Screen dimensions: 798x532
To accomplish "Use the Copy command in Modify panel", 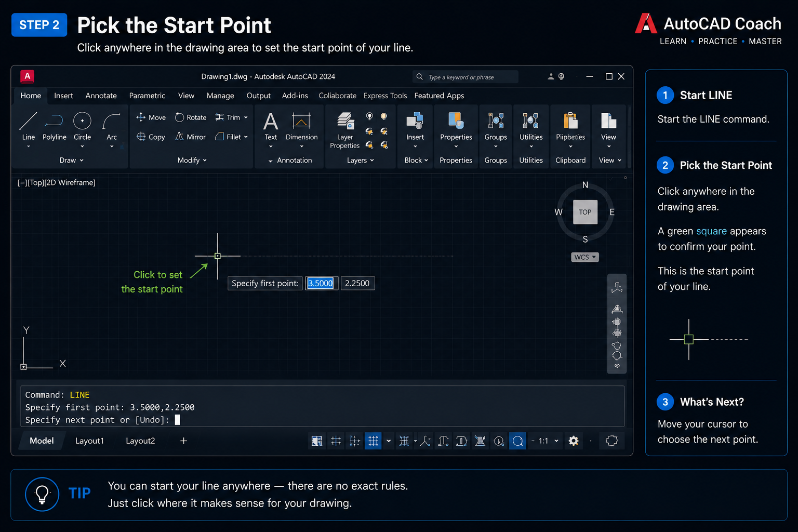I will pyautogui.click(x=151, y=137).
